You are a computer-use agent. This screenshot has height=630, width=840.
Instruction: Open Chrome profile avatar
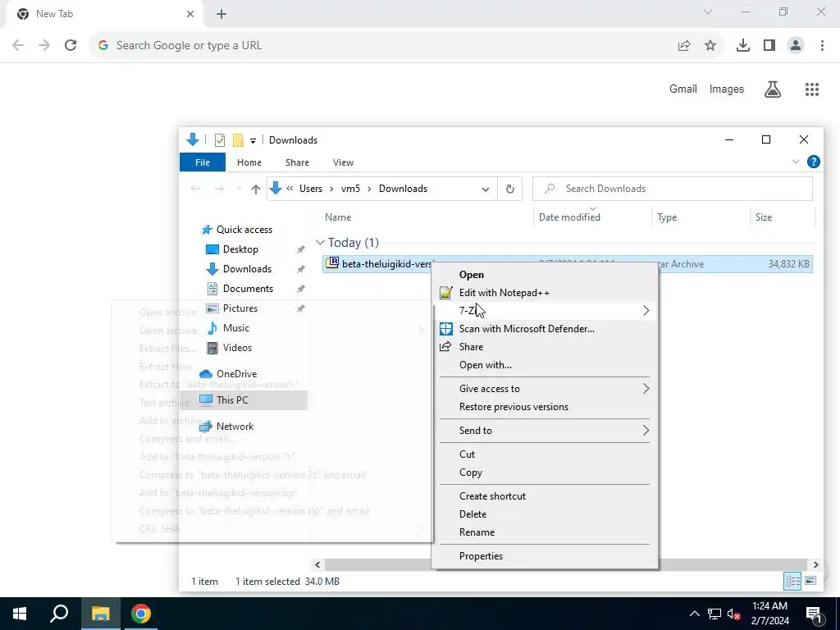click(x=796, y=46)
